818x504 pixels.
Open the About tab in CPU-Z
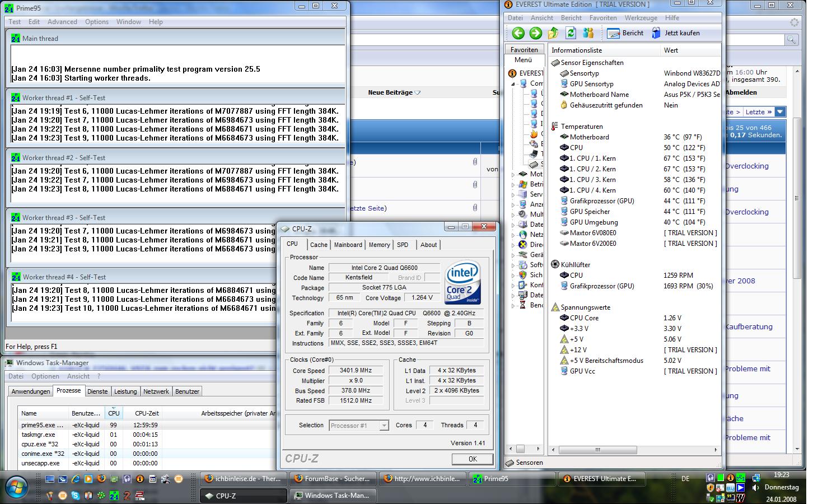[x=429, y=245]
